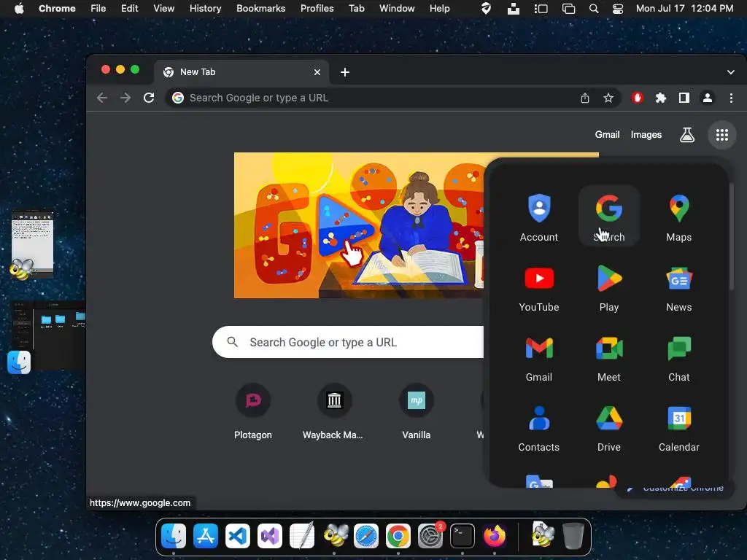Expand the tab search chevron
747x560 pixels.
tap(730, 72)
